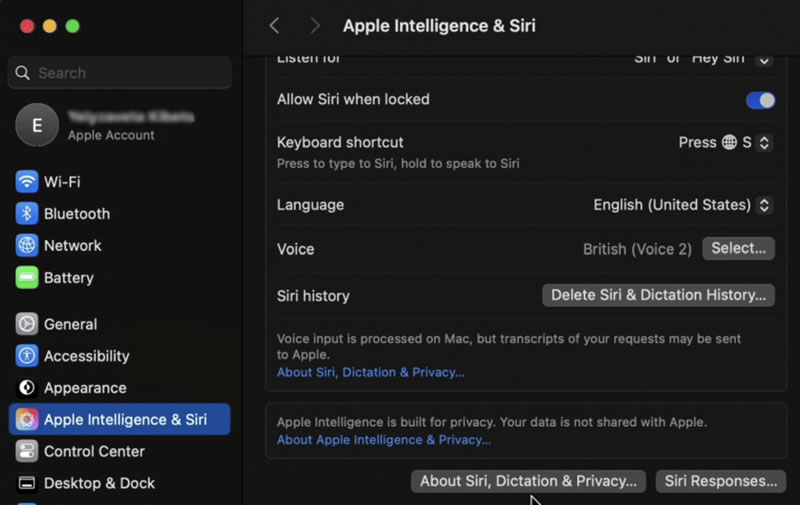Image resolution: width=800 pixels, height=505 pixels.
Task: Click the General gear icon
Action: 27,324
